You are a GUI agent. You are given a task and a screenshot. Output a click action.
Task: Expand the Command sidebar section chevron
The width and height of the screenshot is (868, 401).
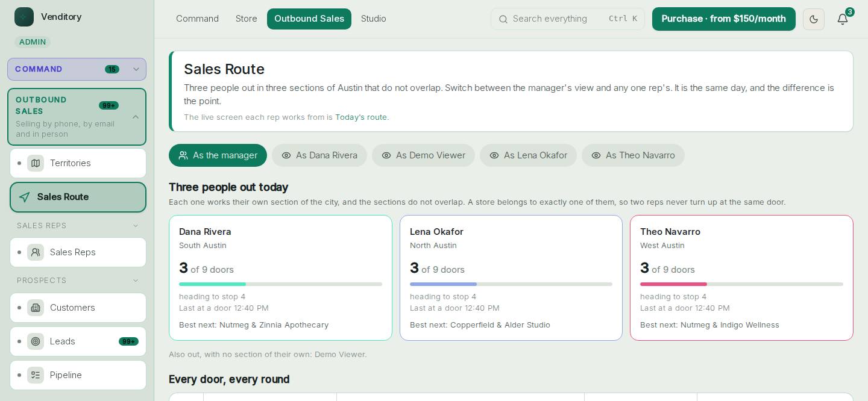coord(136,69)
